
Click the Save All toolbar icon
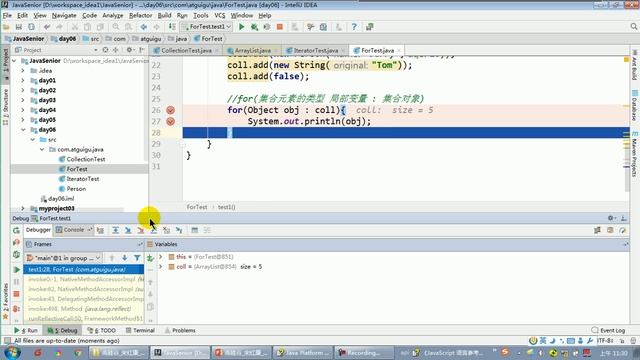(19, 27)
